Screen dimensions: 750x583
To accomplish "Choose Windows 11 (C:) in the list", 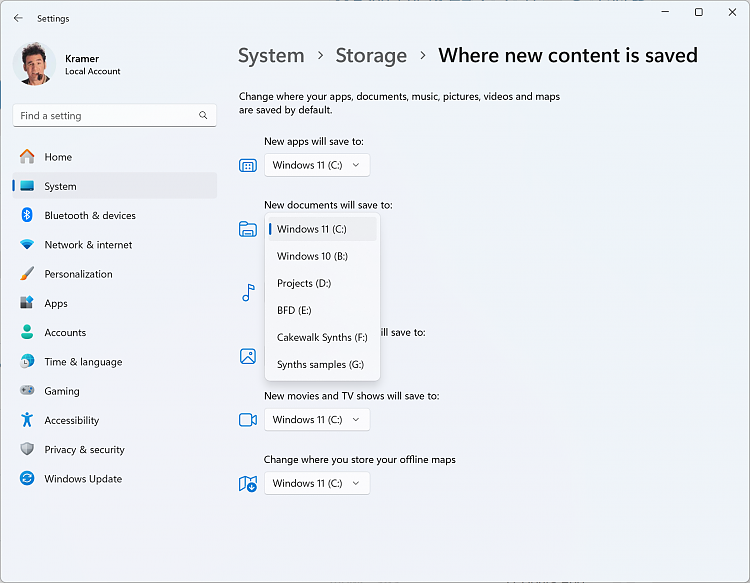I will (x=322, y=229).
